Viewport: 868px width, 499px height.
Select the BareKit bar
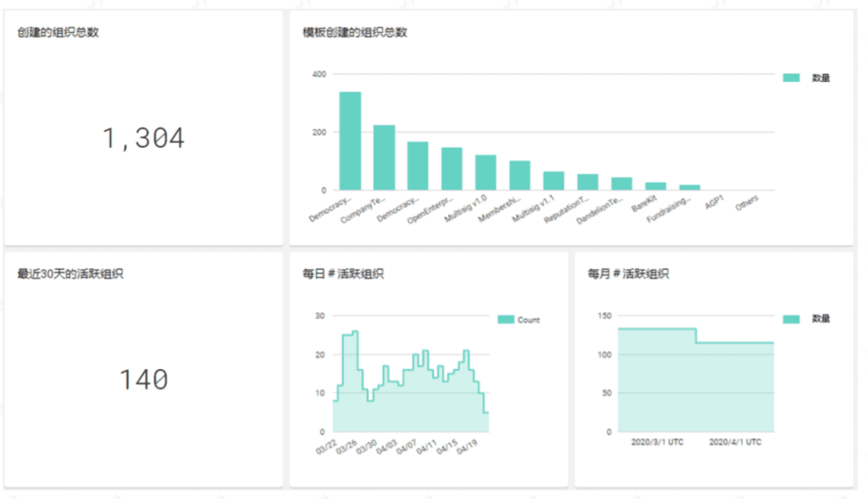pyautogui.click(x=656, y=186)
